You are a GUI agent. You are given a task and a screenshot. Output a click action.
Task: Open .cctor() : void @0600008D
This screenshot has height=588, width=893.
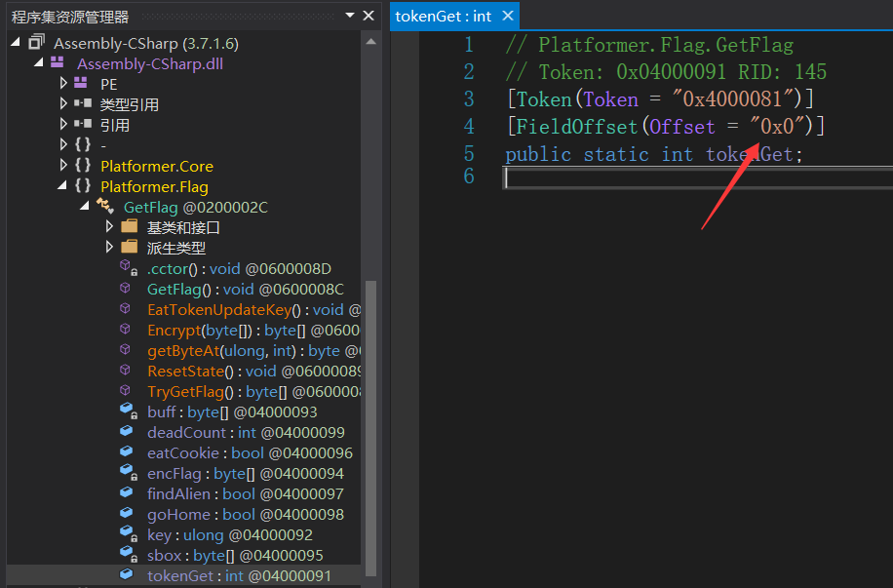[x=239, y=269]
